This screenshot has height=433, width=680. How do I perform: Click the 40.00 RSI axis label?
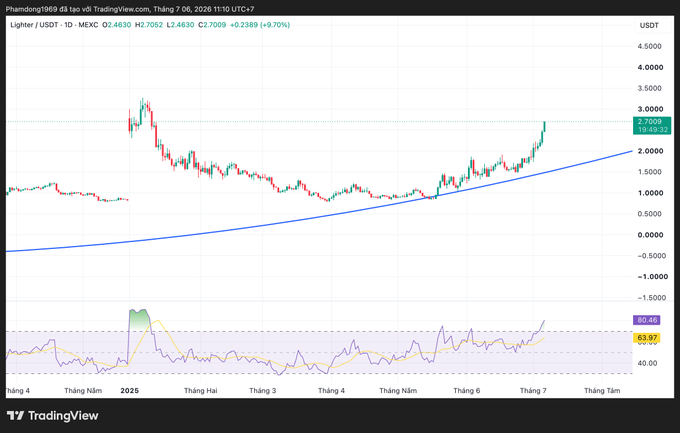click(x=647, y=363)
